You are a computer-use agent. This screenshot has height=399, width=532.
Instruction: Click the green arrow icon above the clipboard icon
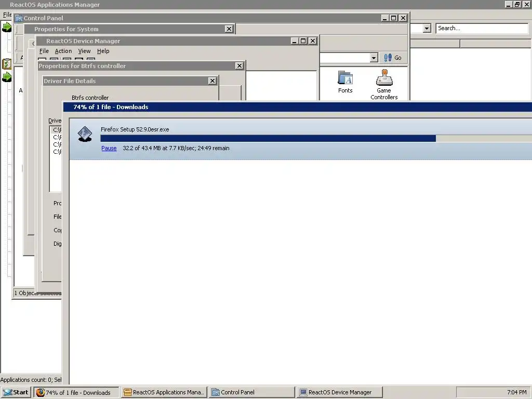pyautogui.click(x=6, y=27)
